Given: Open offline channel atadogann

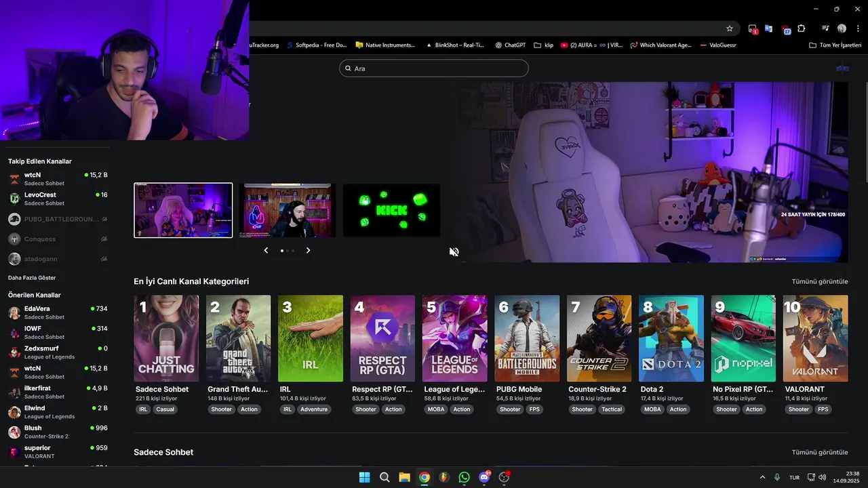Looking at the screenshot, I should click(58, 259).
